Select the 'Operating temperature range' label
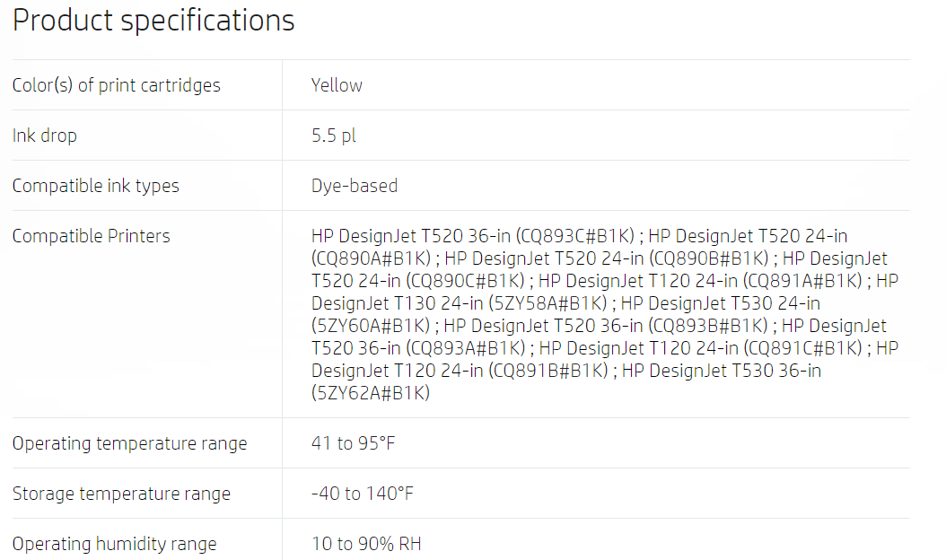 pyautogui.click(x=130, y=443)
